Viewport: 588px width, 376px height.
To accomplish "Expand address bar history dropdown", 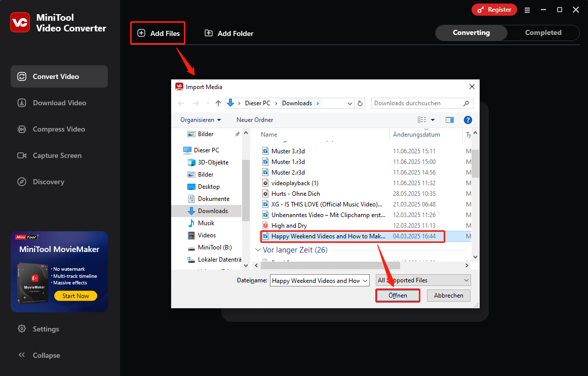I will click(x=349, y=103).
